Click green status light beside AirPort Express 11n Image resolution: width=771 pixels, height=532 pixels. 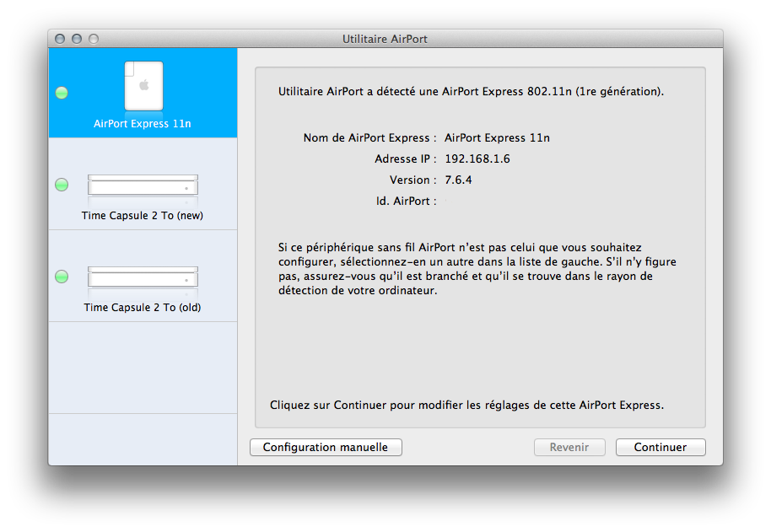(x=62, y=93)
